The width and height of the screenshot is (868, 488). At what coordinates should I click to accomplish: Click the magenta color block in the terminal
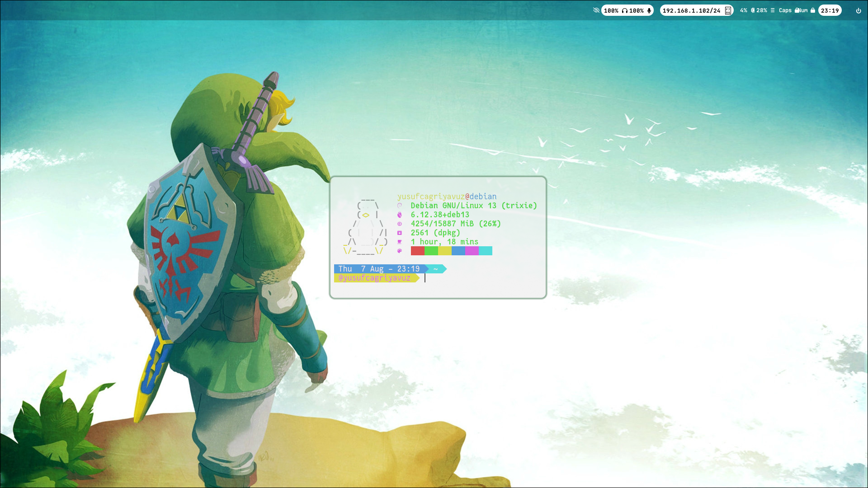[x=472, y=251]
